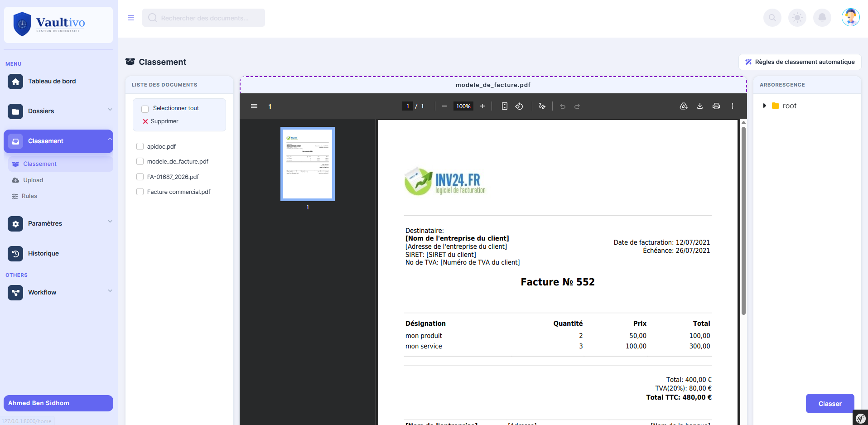
Task: Open Règles de classement automatique
Action: [x=800, y=62]
